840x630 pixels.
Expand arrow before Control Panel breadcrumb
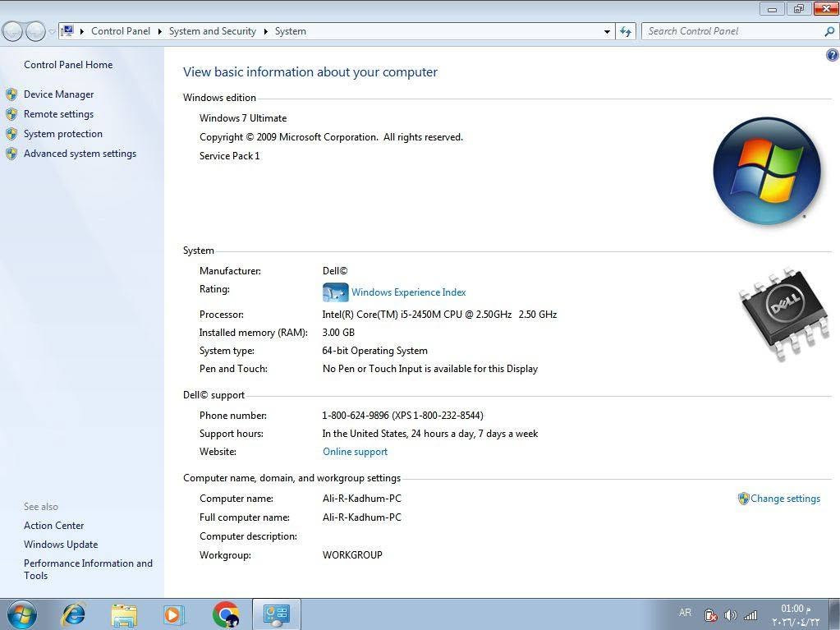[82, 31]
